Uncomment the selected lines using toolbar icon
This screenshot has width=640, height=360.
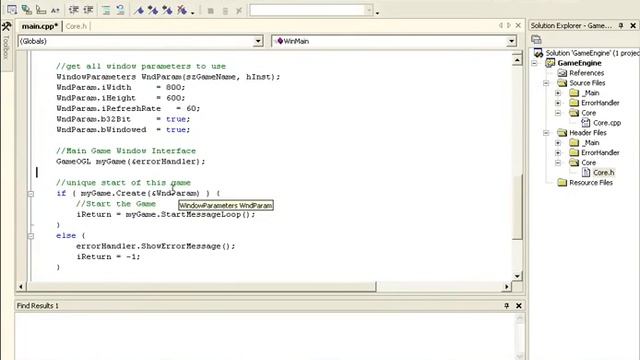pos(120,10)
